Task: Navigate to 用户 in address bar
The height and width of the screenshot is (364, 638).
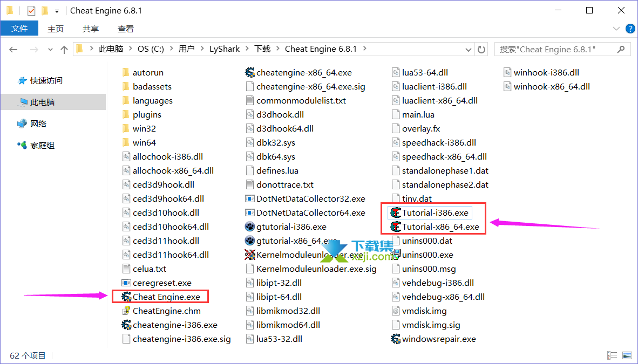Action: click(x=186, y=49)
